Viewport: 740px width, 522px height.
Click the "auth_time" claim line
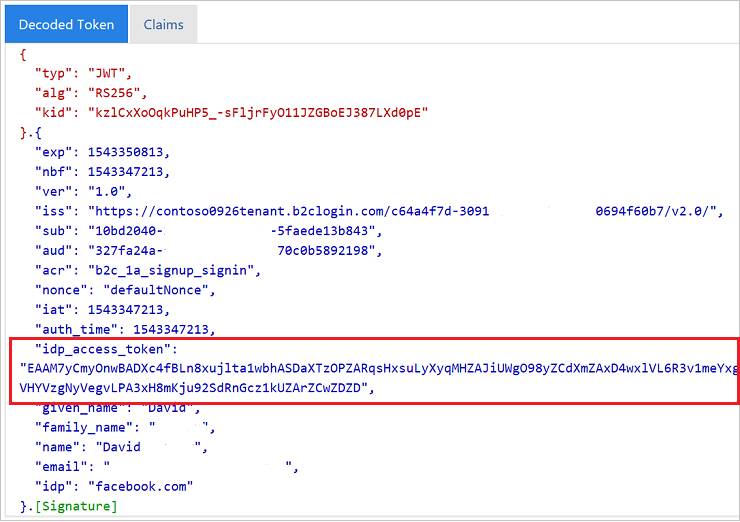pos(125,329)
